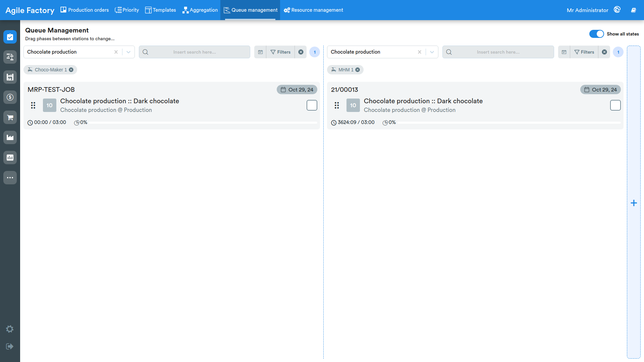644x362 pixels.
Task: Open the checklist icon in the sidebar
Action: 10,37
